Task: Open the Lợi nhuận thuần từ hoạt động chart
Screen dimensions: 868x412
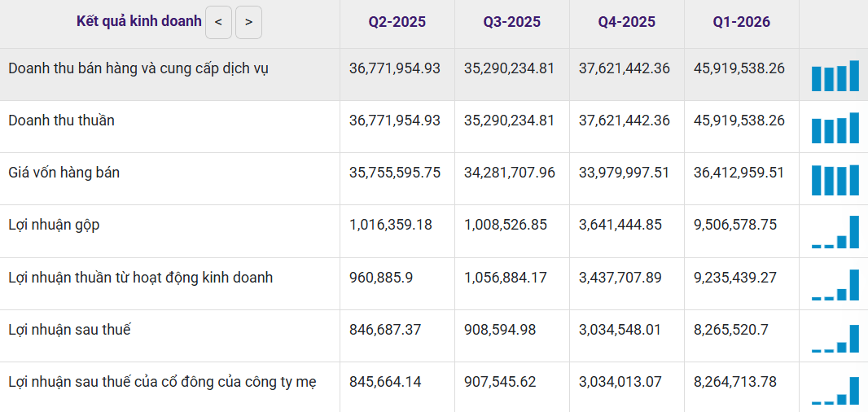Action: pyautogui.click(x=835, y=285)
